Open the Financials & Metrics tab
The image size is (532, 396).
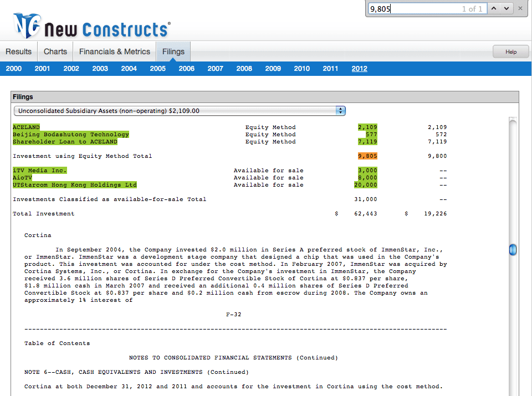(115, 52)
